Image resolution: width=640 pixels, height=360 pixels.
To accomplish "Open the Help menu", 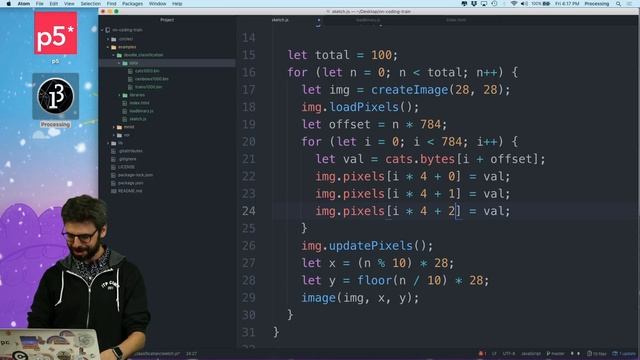I will [x=177, y=4].
